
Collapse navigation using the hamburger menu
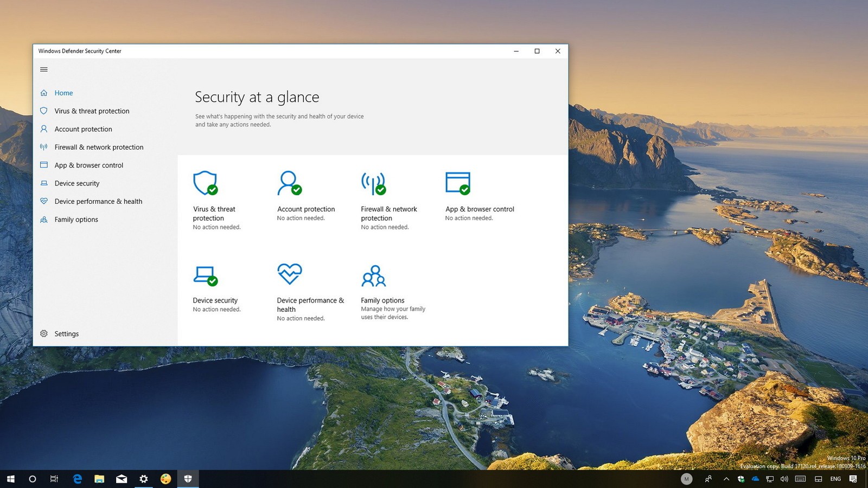[44, 69]
